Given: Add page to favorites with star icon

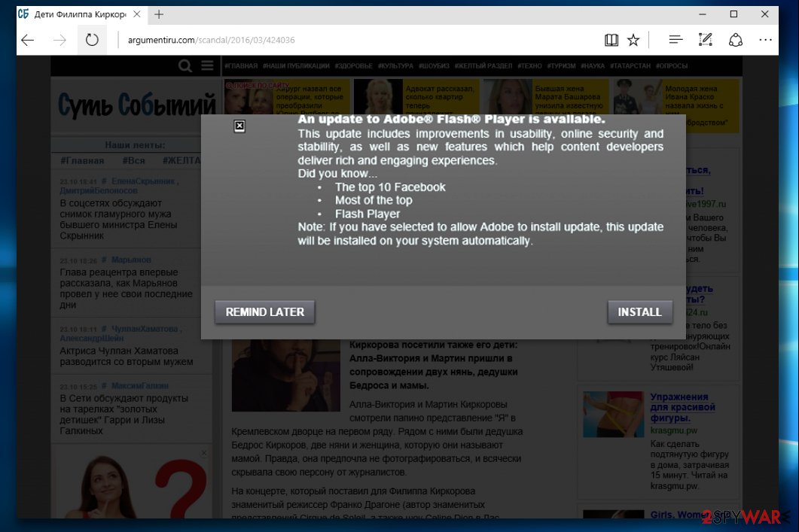Looking at the screenshot, I should (x=633, y=40).
